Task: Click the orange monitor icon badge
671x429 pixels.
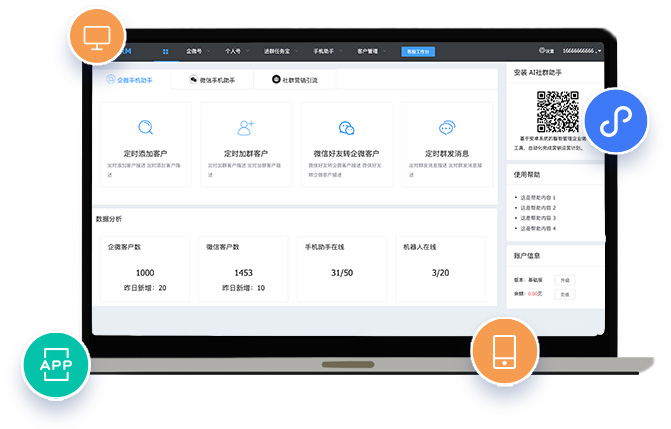Action: click(x=96, y=39)
